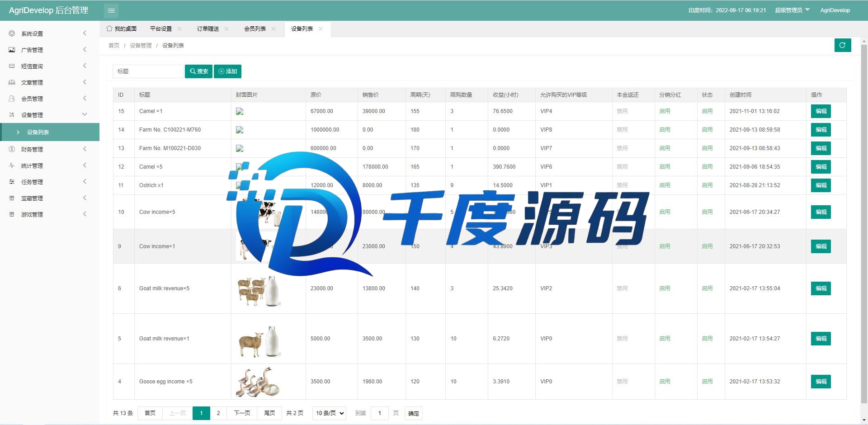
Task: Select 设备列表 sidebar submenu item
Action: (50, 132)
